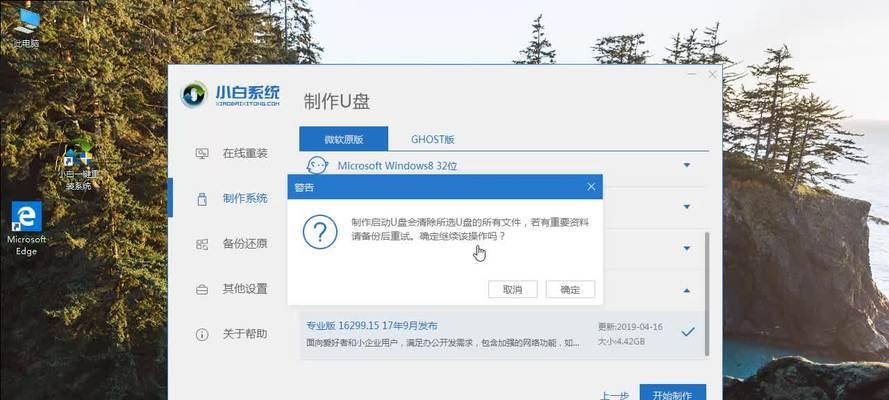
Task: Switch to the GHOST版 tab
Action: [433, 139]
